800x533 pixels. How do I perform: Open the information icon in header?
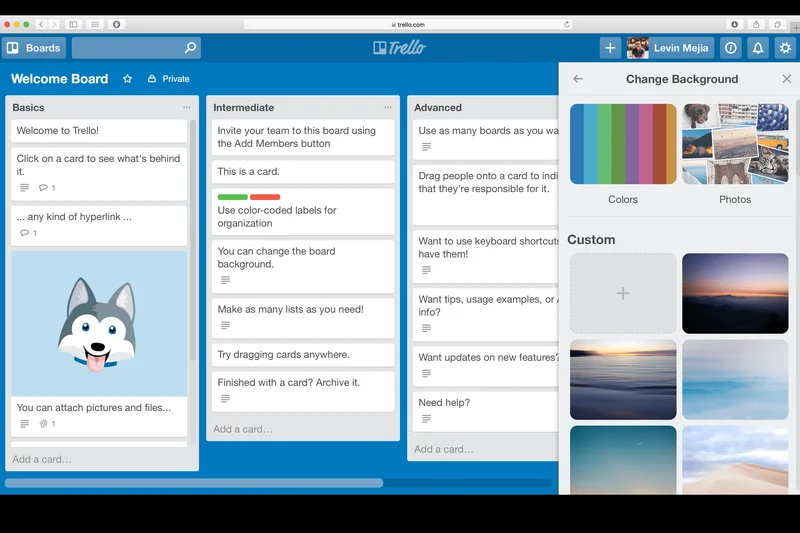tap(731, 48)
